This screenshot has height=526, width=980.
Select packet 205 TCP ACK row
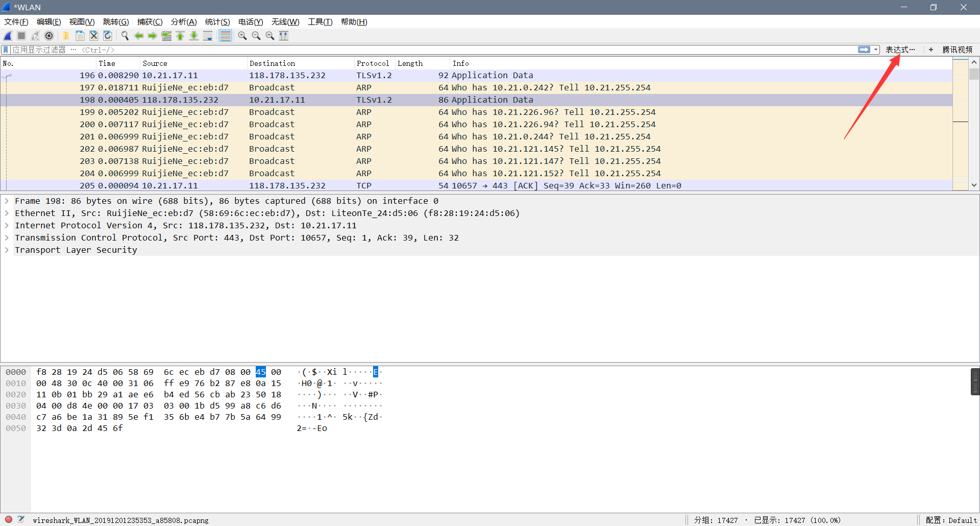point(477,185)
